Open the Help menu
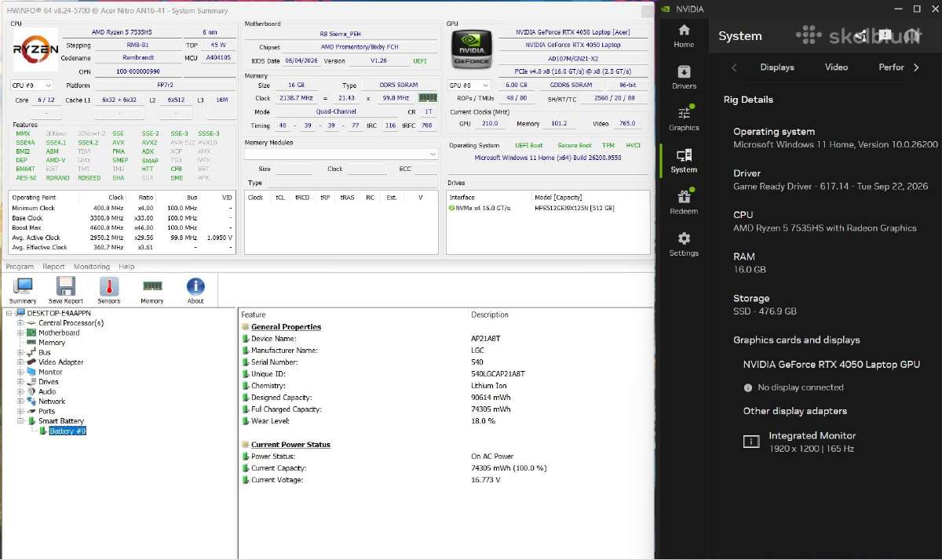This screenshot has width=942, height=560. tap(126, 267)
